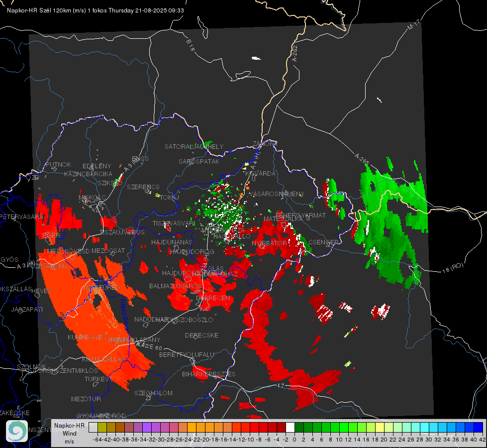Select the PUTNOK label

pyautogui.click(x=58, y=164)
